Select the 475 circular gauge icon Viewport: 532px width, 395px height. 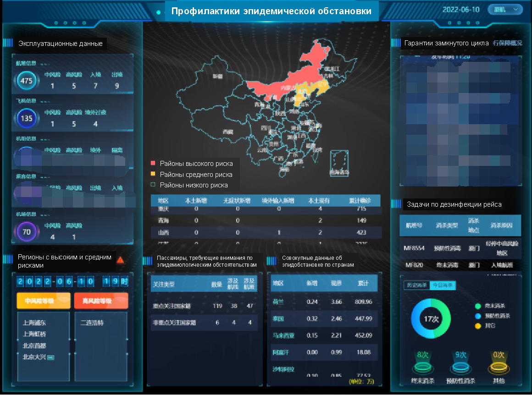[x=27, y=81]
